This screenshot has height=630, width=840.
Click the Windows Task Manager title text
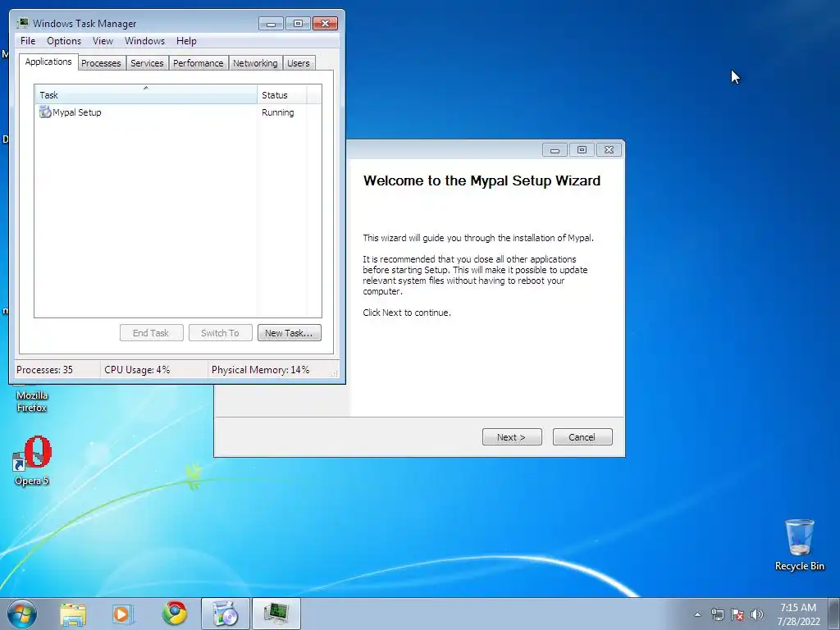pyautogui.click(x=84, y=24)
